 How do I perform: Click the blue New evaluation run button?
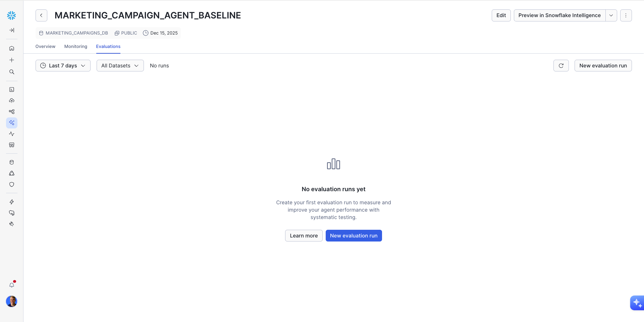pos(354,235)
